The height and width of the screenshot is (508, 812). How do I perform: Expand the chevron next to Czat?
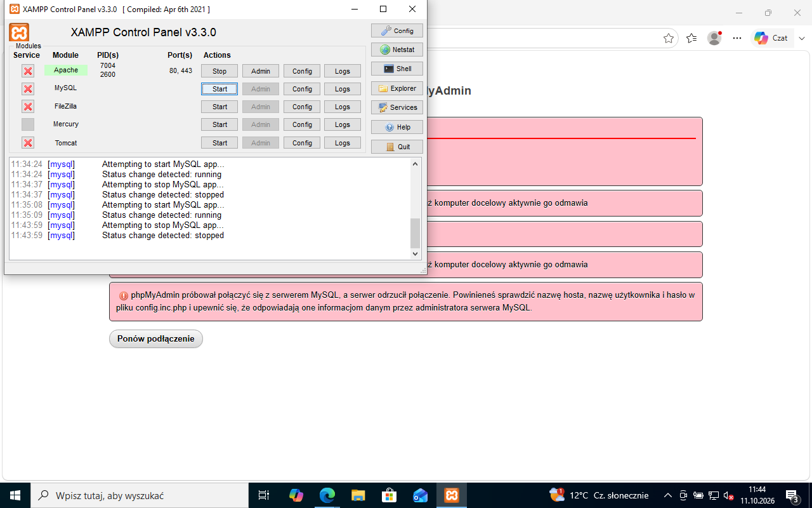pyautogui.click(x=802, y=38)
